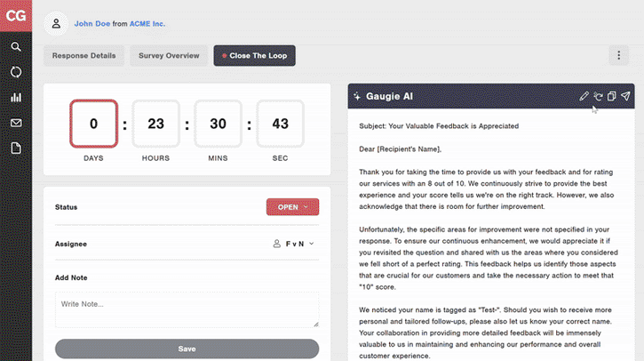The width and height of the screenshot is (644, 361).
Task: Click the CG logo in sidebar
Action: click(x=16, y=16)
